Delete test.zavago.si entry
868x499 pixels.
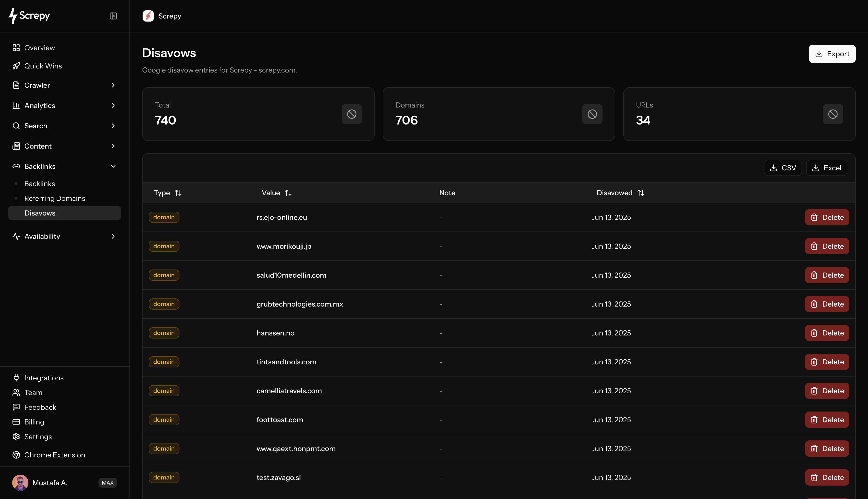click(827, 477)
